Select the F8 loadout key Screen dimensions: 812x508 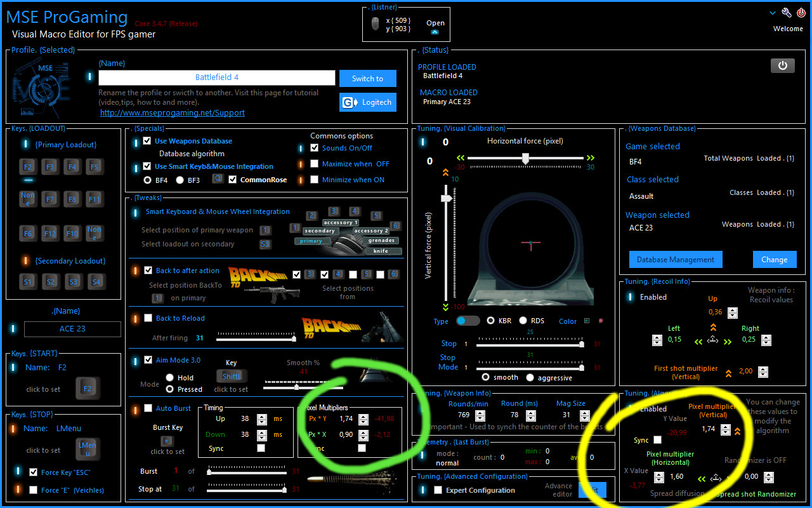[72, 199]
